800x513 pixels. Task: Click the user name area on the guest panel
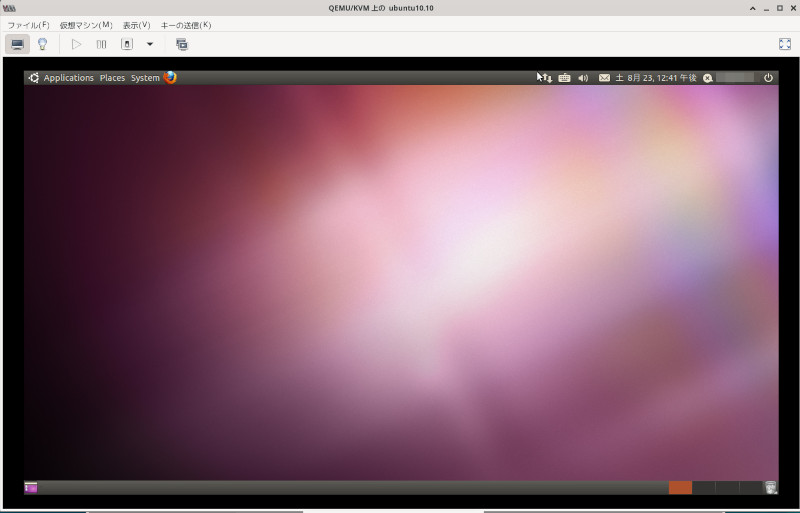[x=735, y=78]
